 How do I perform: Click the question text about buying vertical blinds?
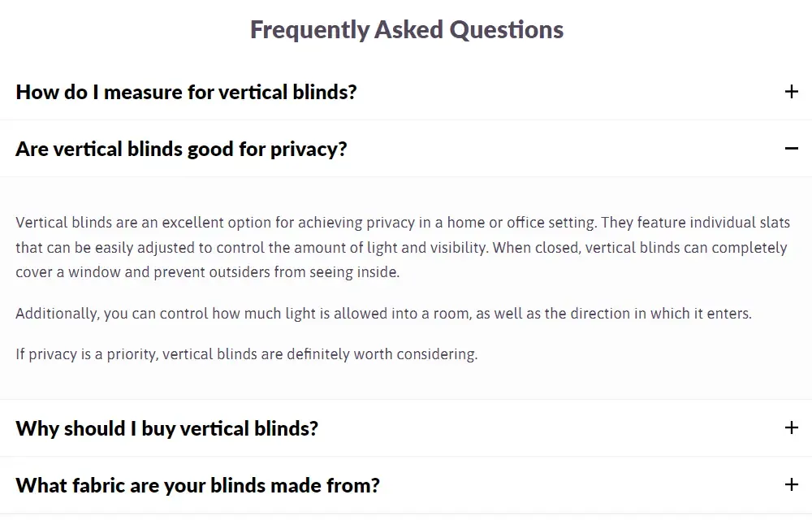tap(166, 427)
